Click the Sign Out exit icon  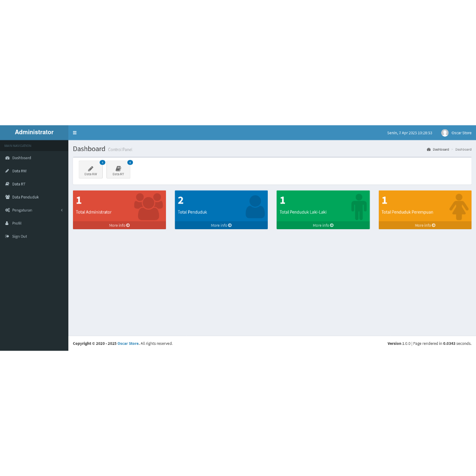(x=7, y=236)
